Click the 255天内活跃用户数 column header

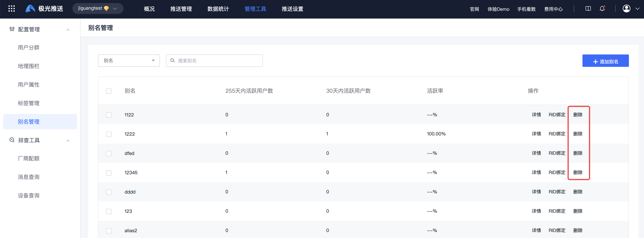[249, 91]
